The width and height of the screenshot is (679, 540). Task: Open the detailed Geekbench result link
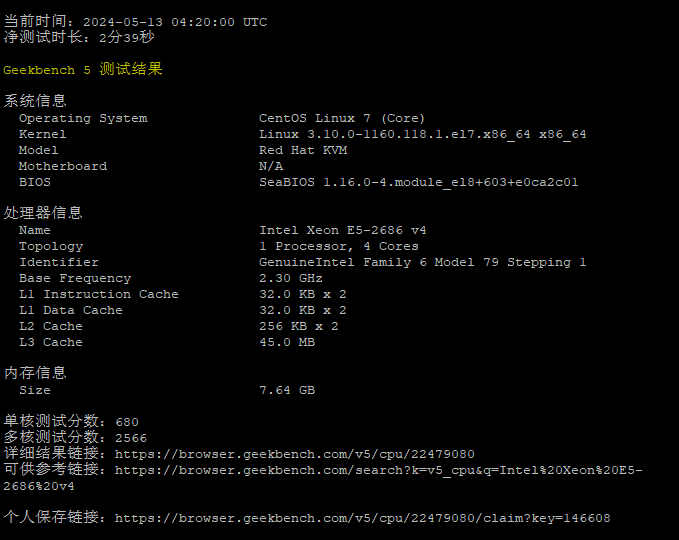click(294, 454)
